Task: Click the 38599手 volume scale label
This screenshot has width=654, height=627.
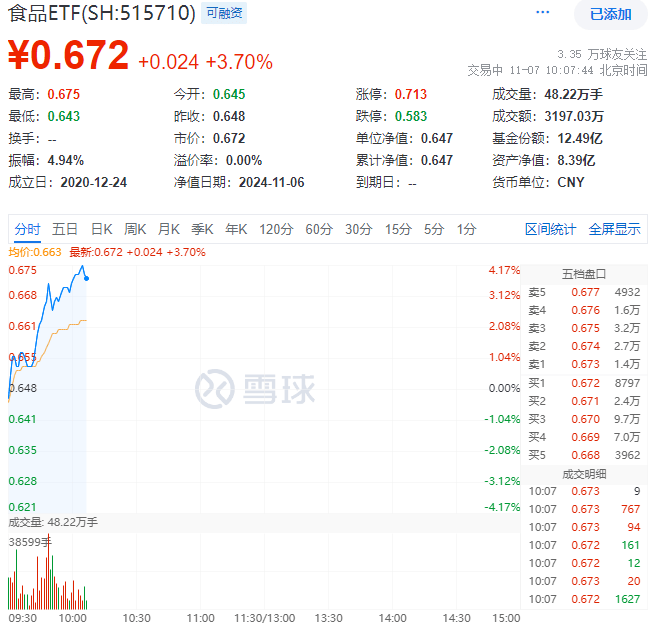Action: coord(30,542)
